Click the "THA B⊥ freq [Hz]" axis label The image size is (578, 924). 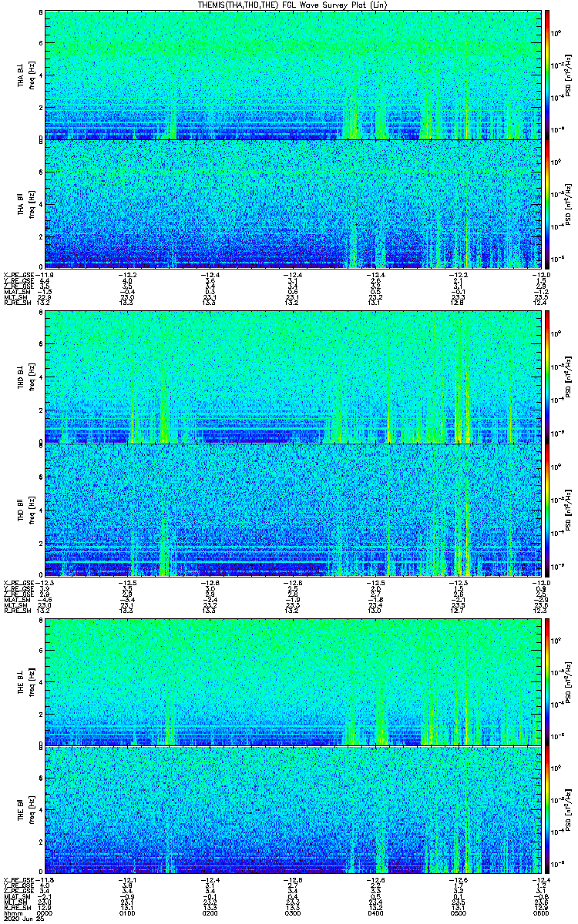click(x=25, y=75)
